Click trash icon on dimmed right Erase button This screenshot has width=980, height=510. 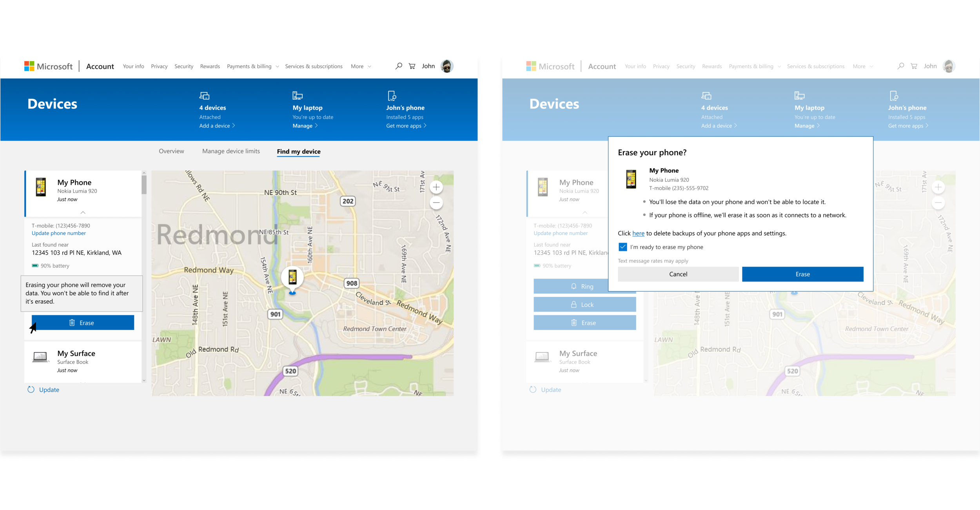coord(574,323)
